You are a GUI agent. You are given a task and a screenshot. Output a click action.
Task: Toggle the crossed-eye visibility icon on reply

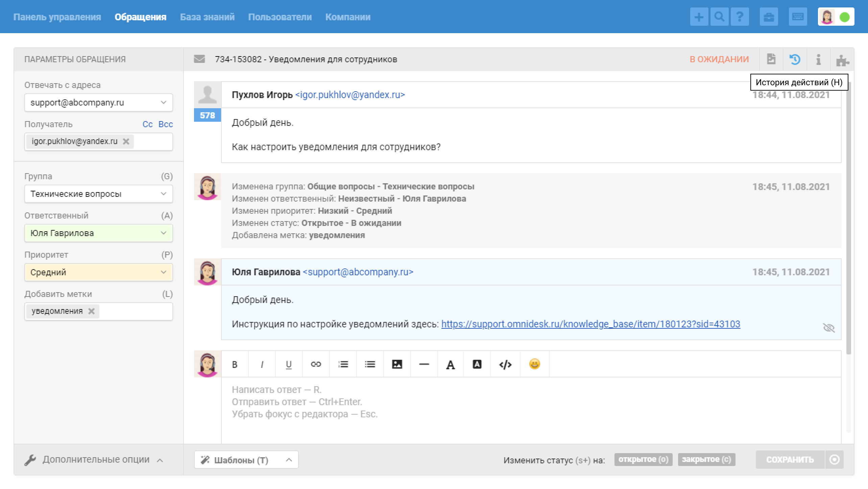(x=828, y=327)
